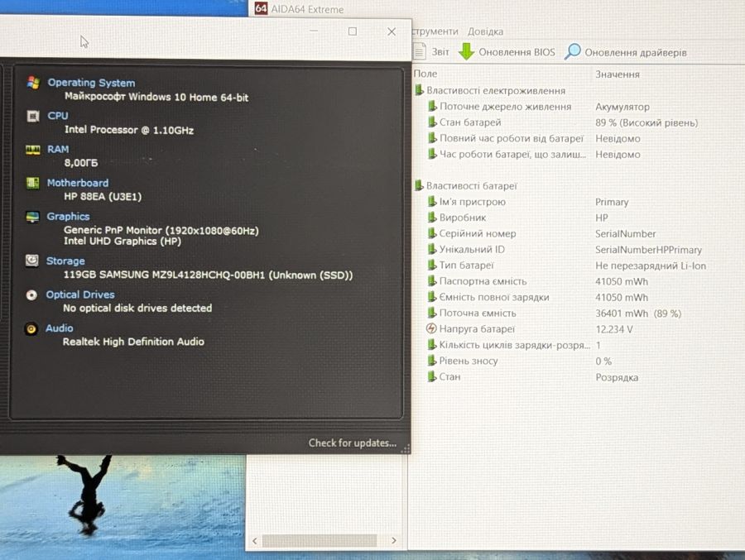Click the green Оновлення BIOS arrow icon
The width and height of the screenshot is (745, 560).
coord(467,51)
